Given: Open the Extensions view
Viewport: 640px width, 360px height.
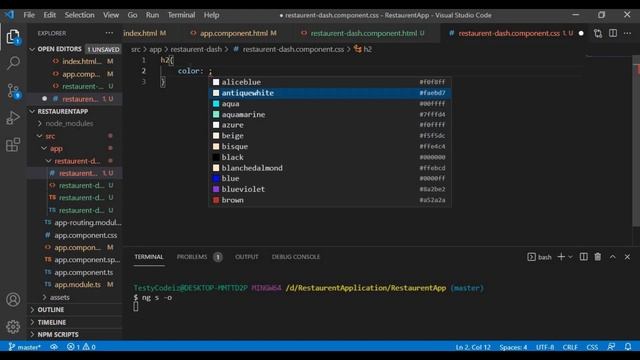Looking at the screenshot, I should [13, 144].
